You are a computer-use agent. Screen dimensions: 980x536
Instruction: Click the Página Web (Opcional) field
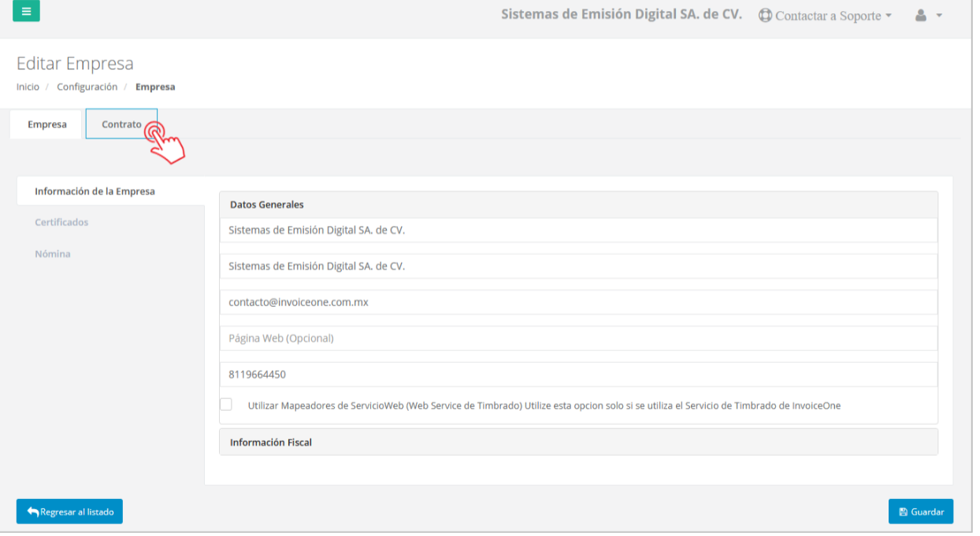tap(577, 338)
